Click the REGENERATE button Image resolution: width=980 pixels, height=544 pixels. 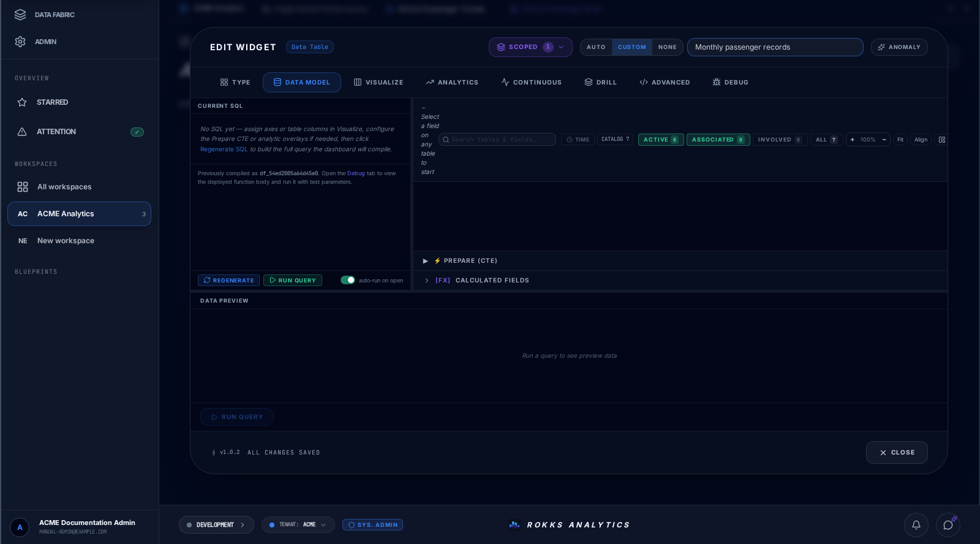228,280
